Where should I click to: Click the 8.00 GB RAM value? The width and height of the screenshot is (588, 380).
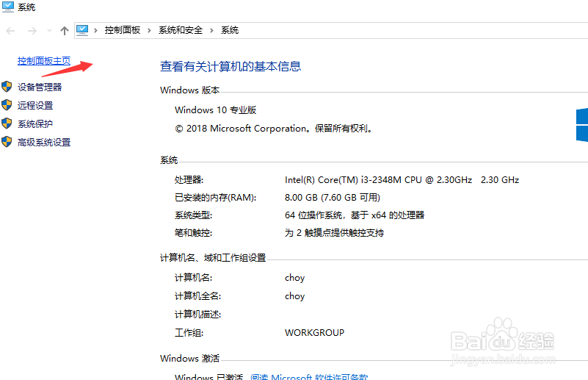333,198
